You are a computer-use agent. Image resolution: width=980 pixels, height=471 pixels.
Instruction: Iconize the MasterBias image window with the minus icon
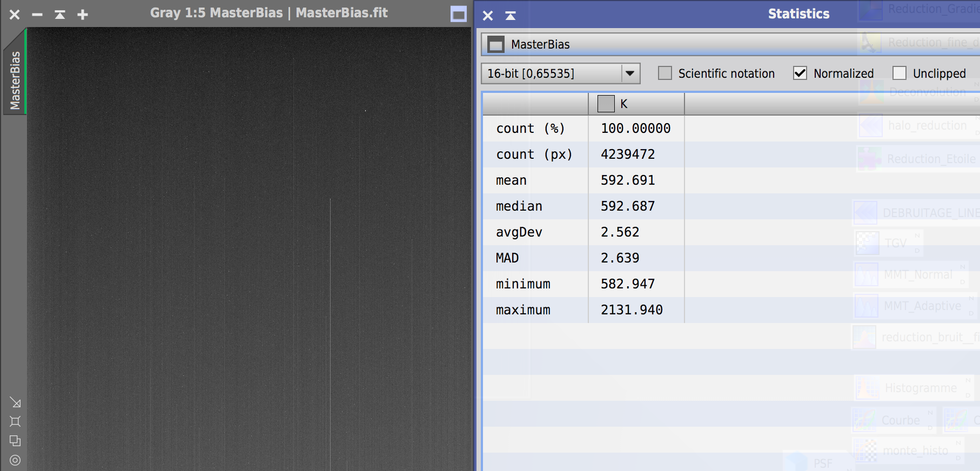point(37,15)
